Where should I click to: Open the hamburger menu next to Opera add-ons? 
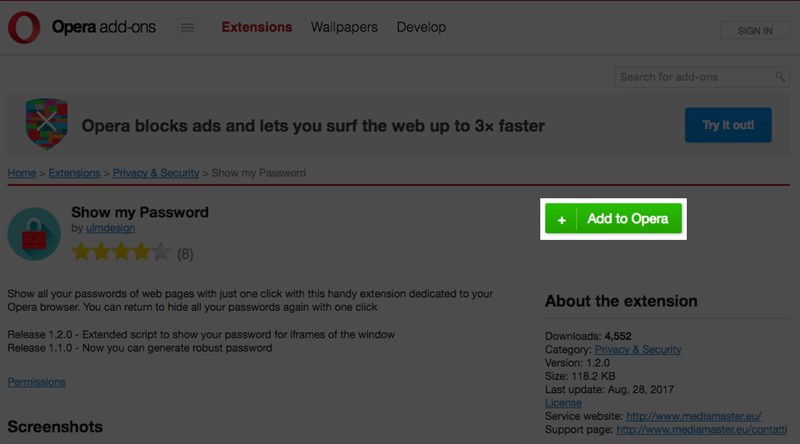pos(187,28)
